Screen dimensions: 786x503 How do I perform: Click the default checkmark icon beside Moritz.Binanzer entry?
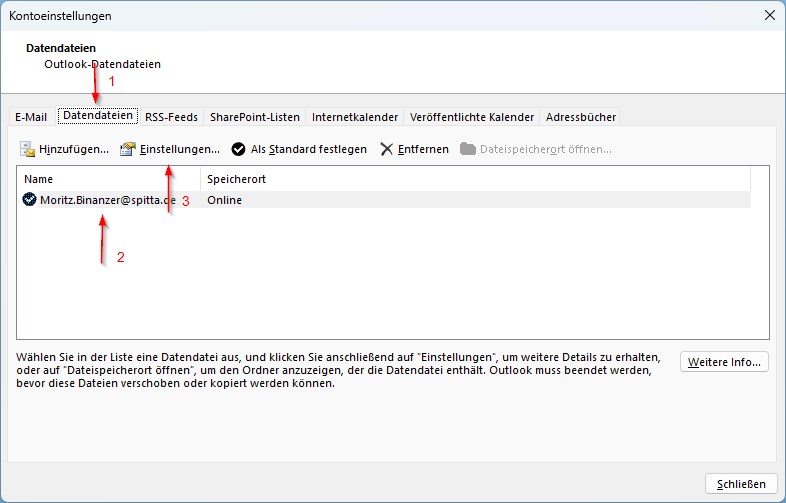click(x=30, y=200)
